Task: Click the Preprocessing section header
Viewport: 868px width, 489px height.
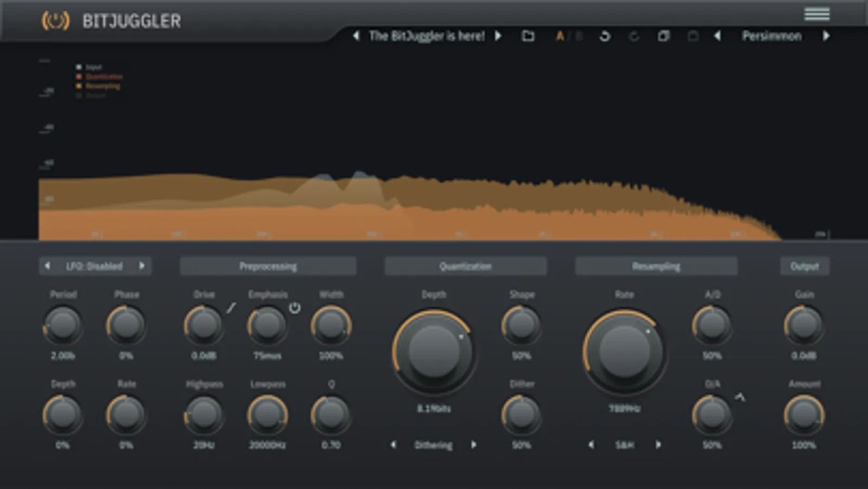Action: 268,266
